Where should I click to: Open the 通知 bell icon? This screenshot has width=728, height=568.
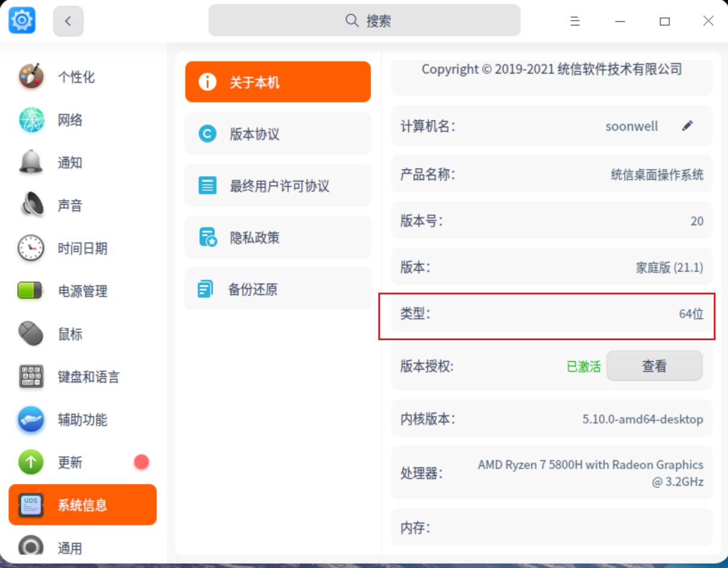31,162
